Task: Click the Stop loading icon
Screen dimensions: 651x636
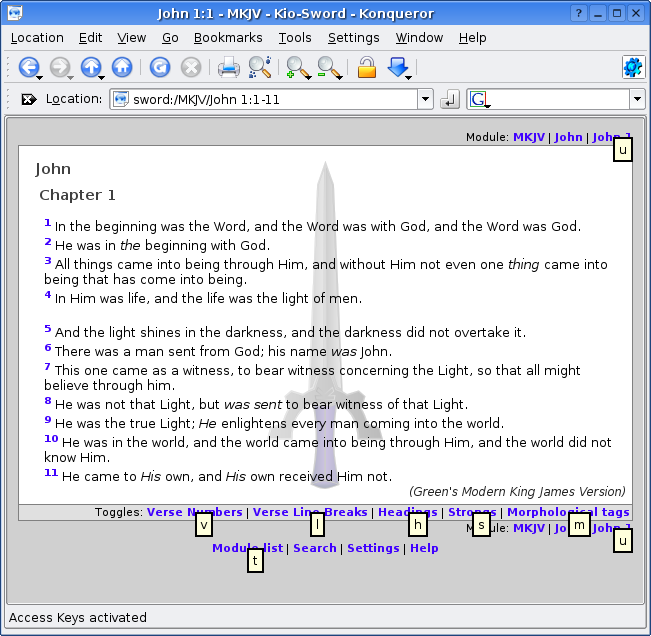Action: (x=191, y=67)
